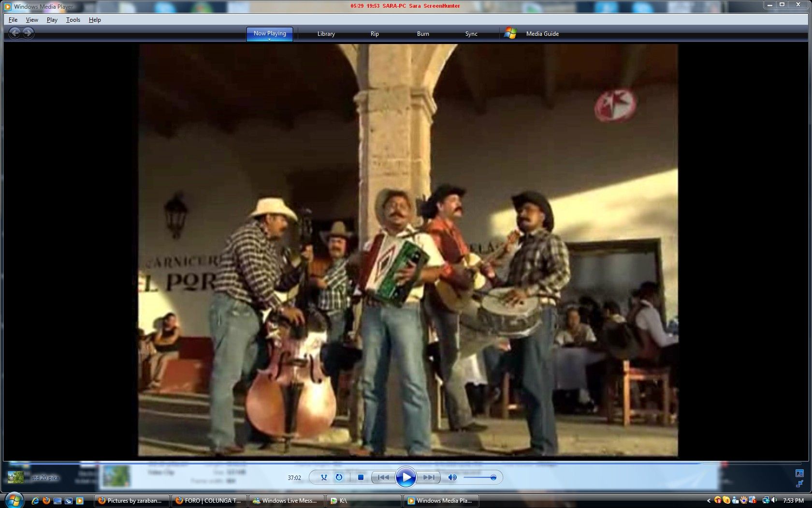
Task: Toggle repeat mode
Action: (339, 478)
